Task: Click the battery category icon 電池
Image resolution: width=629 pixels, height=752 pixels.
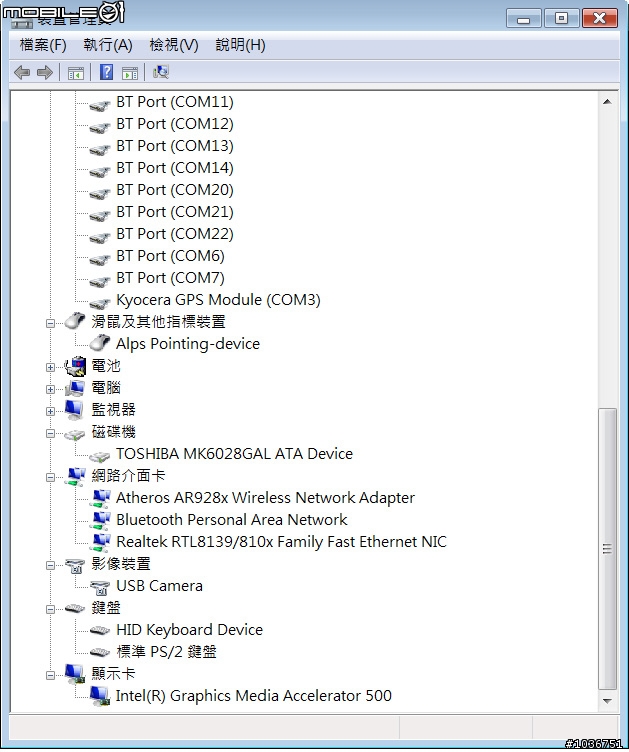Action: point(75,365)
